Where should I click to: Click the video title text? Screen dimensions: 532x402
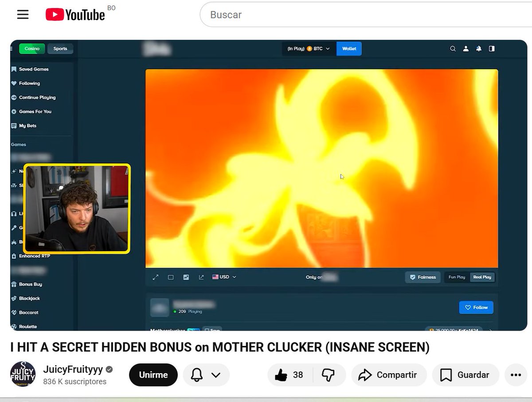(x=220, y=347)
